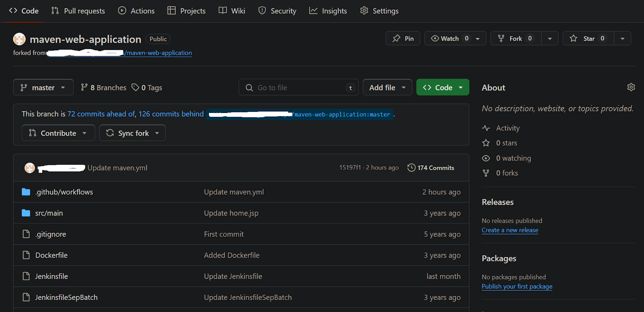The image size is (644, 312).
Task: View the 8 Branches list
Action: (103, 87)
